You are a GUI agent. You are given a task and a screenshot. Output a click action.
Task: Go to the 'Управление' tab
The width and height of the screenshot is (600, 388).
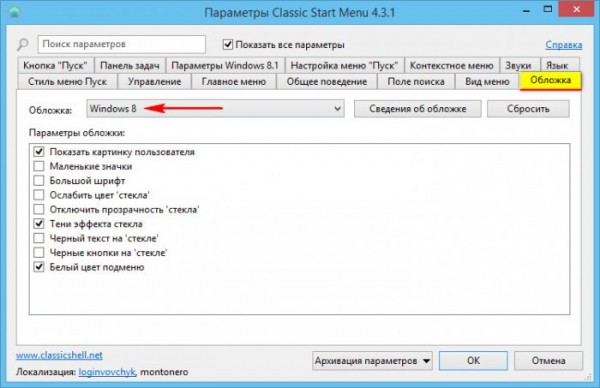[x=155, y=82]
